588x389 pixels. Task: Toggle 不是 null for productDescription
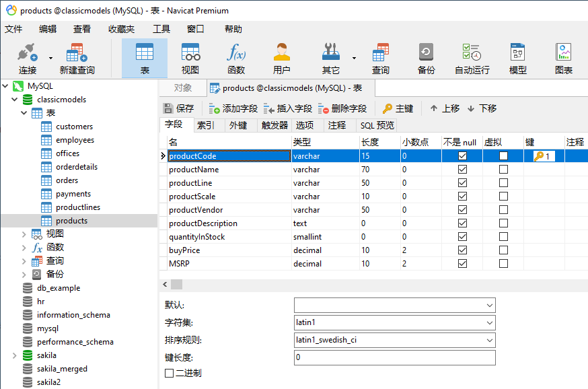coord(462,223)
